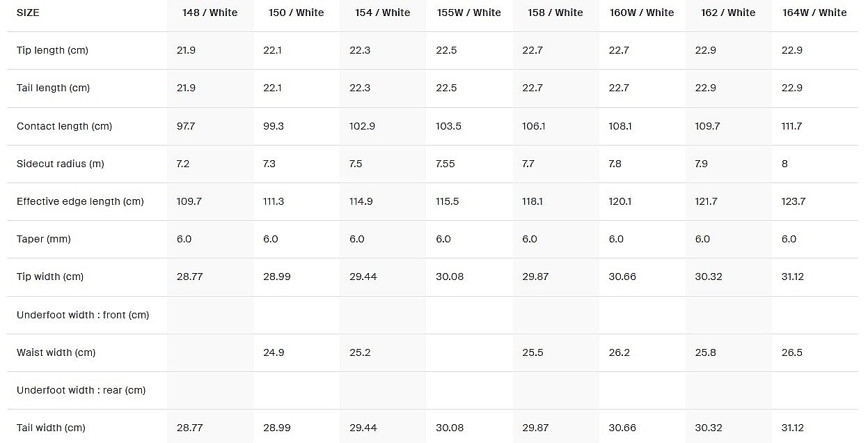Click the 158 / White column header
This screenshot has width=868, height=443.
coord(555,13)
